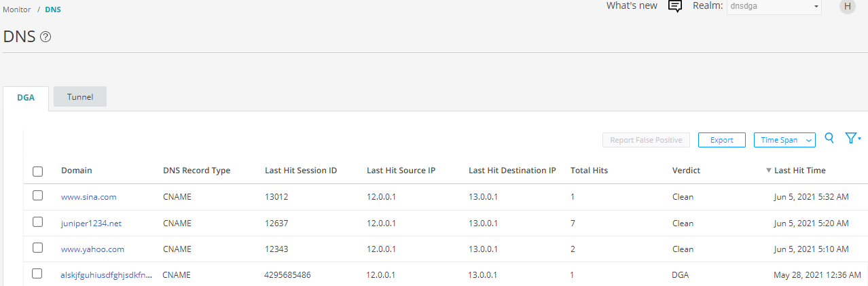The height and width of the screenshot is (286, 868).
Task: Sort by the Total Hits column header
Action: pyautogui.click(x=589, y=171)
